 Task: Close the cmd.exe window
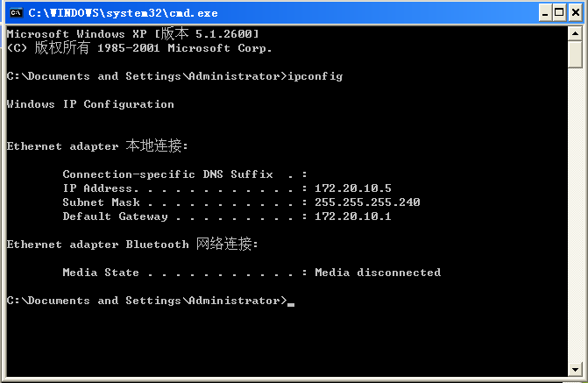[x=575, y=13]
